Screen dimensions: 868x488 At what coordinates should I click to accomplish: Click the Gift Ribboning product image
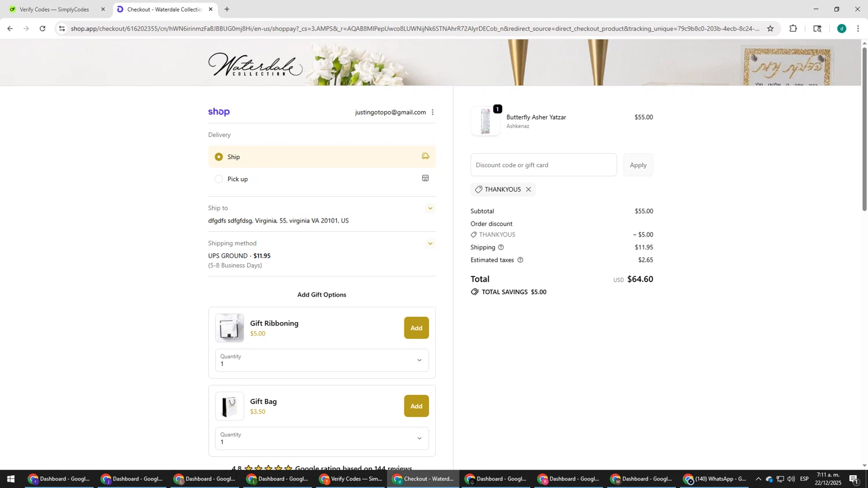(230, 328)
